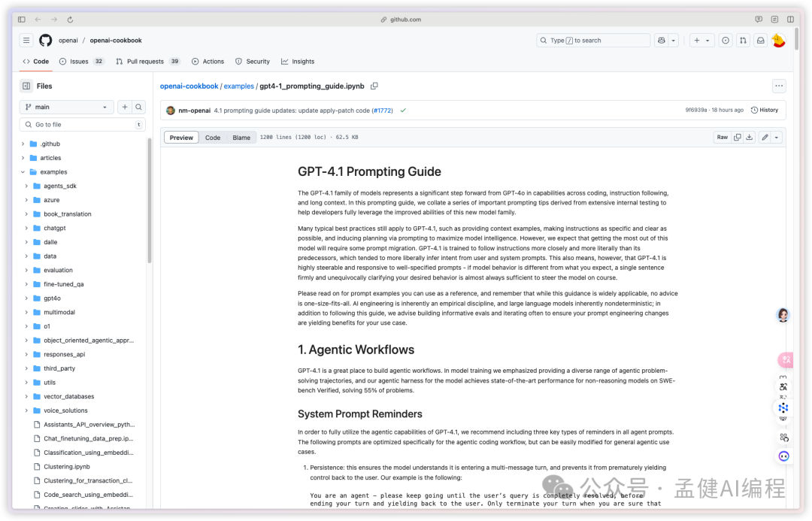Focus the Type / to search box
Image resolution: width=812 pixels, height=521 pixels.
point(593,41)
